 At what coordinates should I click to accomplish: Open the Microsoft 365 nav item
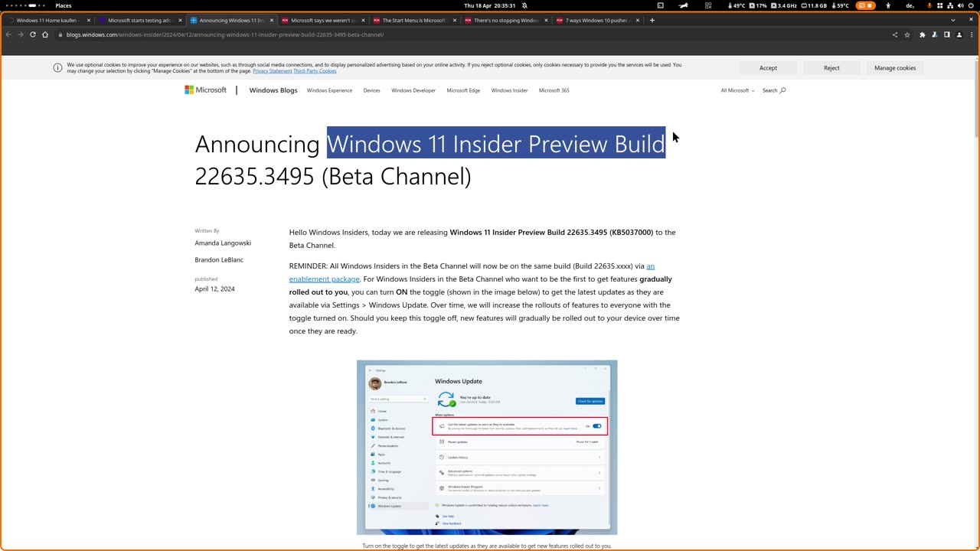[554, 90]
